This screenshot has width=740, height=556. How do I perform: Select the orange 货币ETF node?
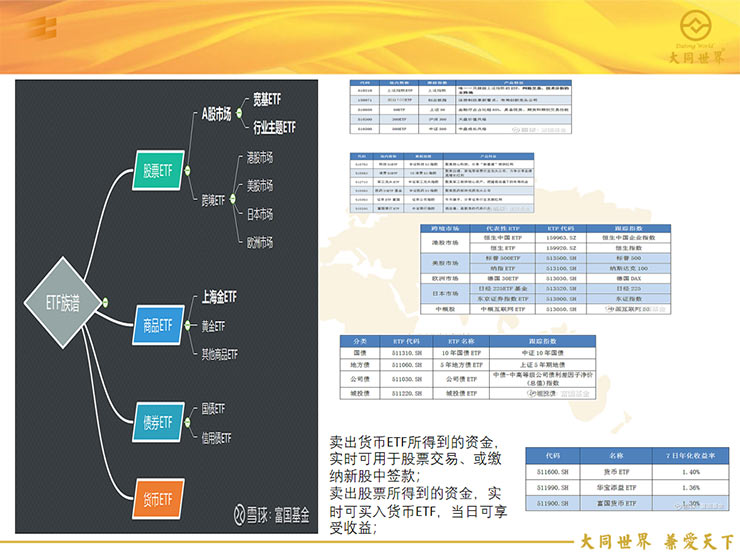[156, 497]
